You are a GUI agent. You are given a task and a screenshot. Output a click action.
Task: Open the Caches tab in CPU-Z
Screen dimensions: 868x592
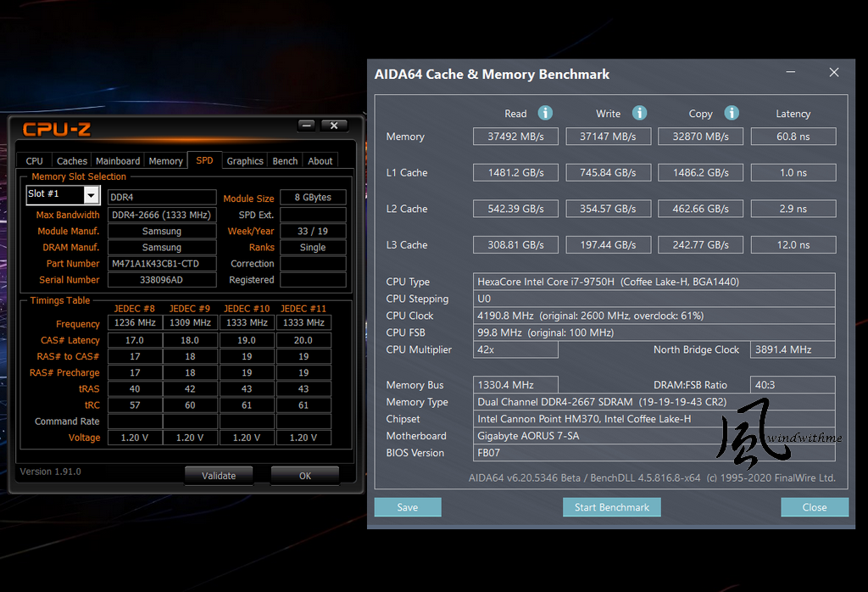[72, 160]
